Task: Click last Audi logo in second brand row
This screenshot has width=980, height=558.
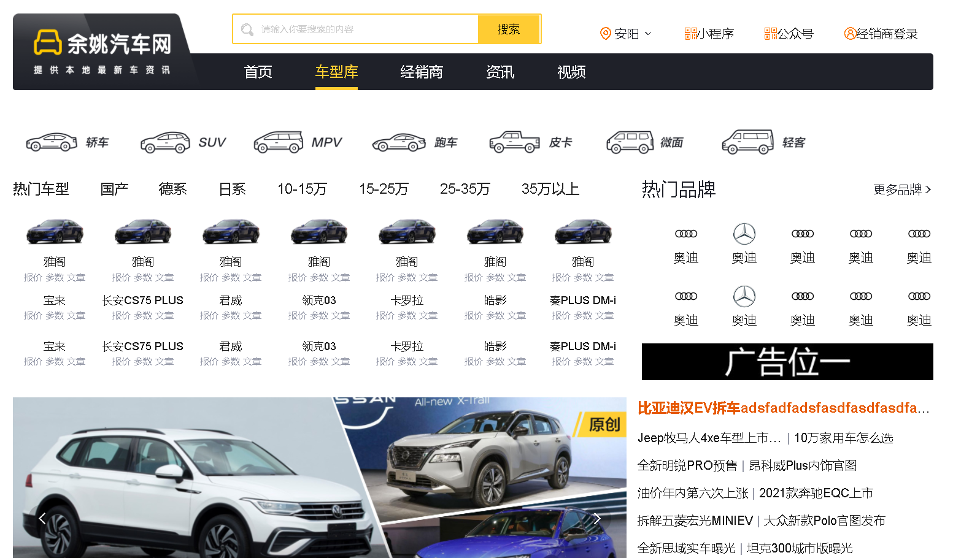Action: tap(919, 296)
